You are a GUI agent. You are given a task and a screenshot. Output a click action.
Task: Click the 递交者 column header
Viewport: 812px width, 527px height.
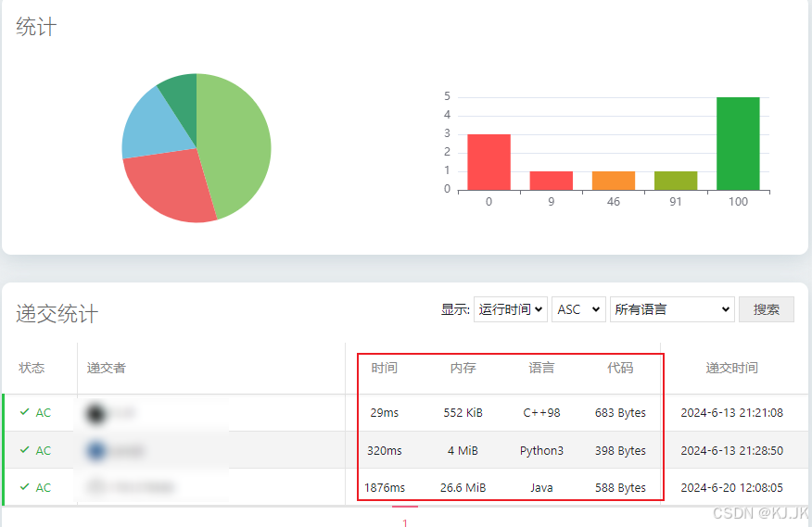coord(107,368)
